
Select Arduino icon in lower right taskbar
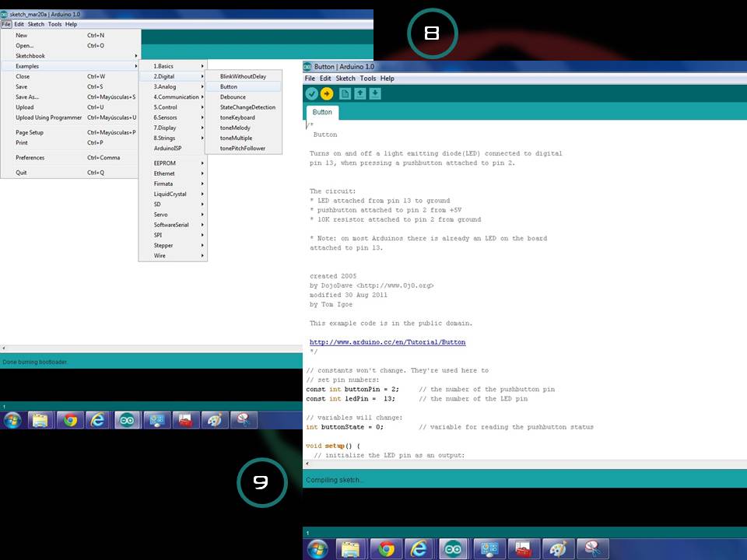pyautogui.click(x=453, y=549)
